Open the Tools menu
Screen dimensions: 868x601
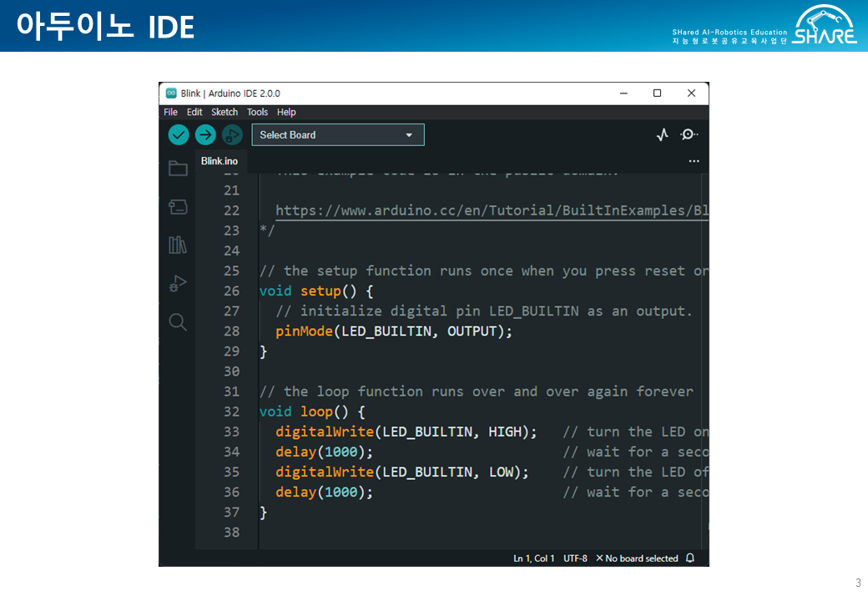(x=257, y=112)
